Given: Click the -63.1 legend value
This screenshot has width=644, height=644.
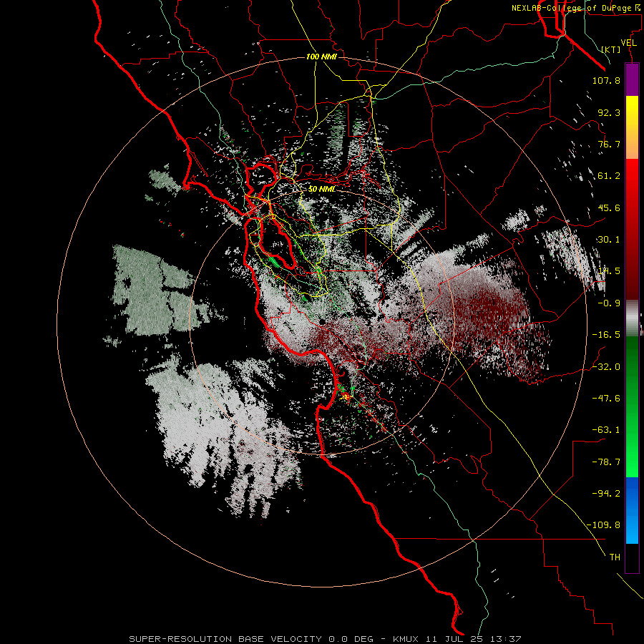Looking at the screenshot, I should (606, 430).
